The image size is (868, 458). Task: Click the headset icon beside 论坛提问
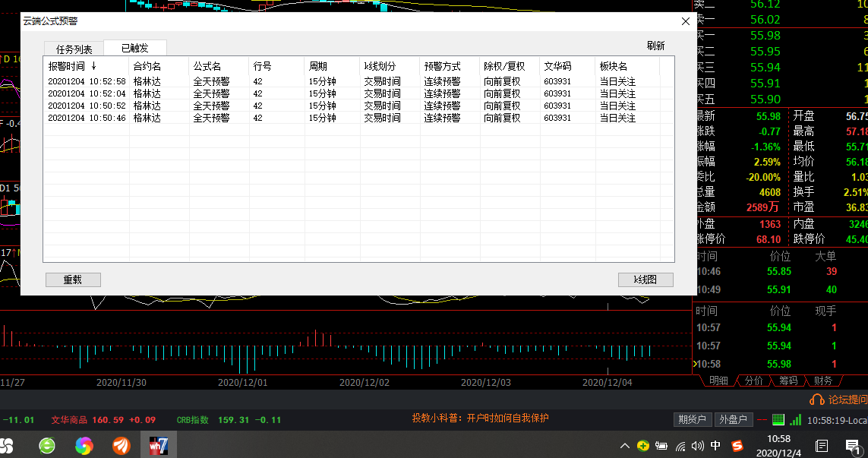pyautogui.click(x=817, y=400)
